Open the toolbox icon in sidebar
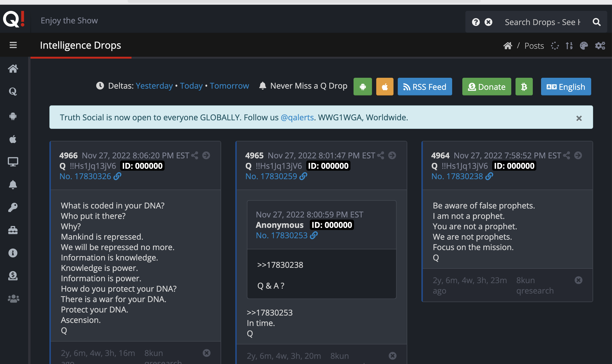Screen dimensions: 612x364 [x=13, y=230]
